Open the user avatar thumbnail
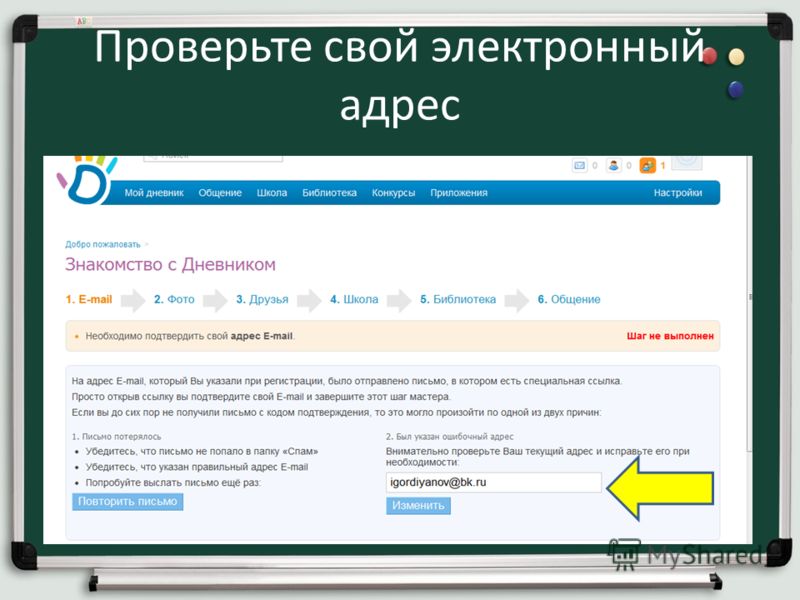This screenshot has height=600, width=800. point(687,162)
